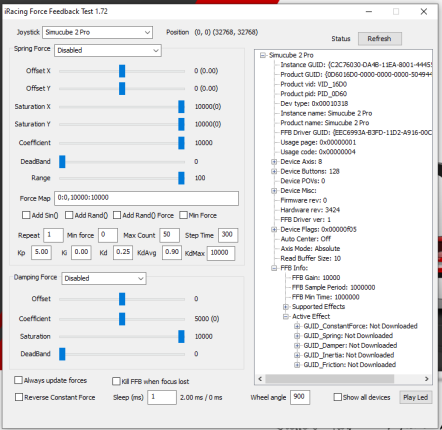The image size is (442, 430).
Task: Click the Play Led button
Action: pyautogui.click(x=416, y=397)
